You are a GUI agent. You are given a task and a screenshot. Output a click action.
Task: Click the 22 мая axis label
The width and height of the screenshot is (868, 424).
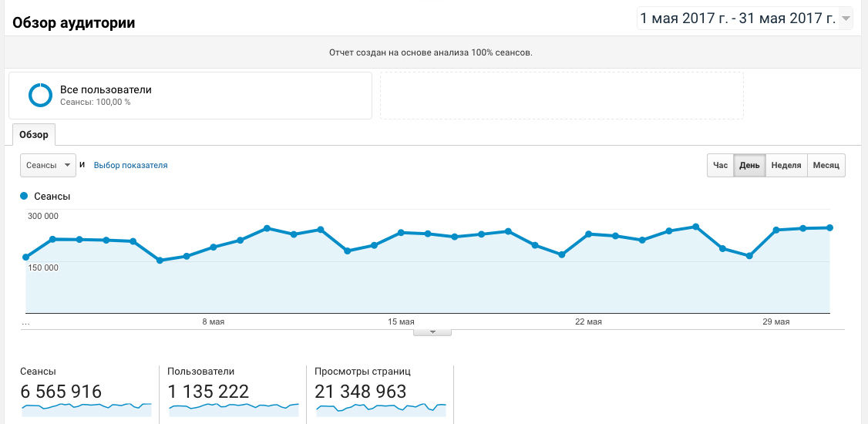[588, 321]
